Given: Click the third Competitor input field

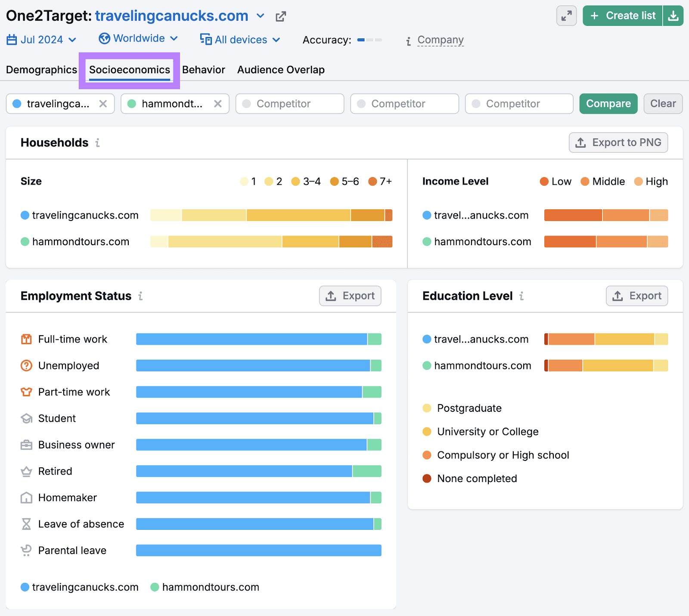Looking at the screenshot, I should click(290, 104).
